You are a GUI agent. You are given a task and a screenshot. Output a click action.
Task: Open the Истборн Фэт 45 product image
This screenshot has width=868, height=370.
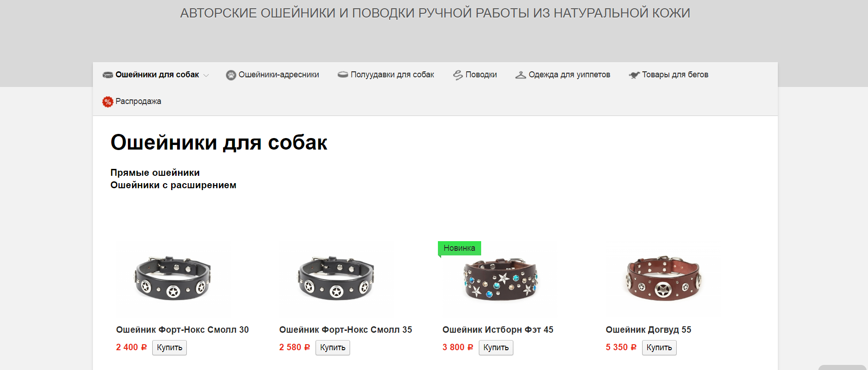tap(500, 279)
